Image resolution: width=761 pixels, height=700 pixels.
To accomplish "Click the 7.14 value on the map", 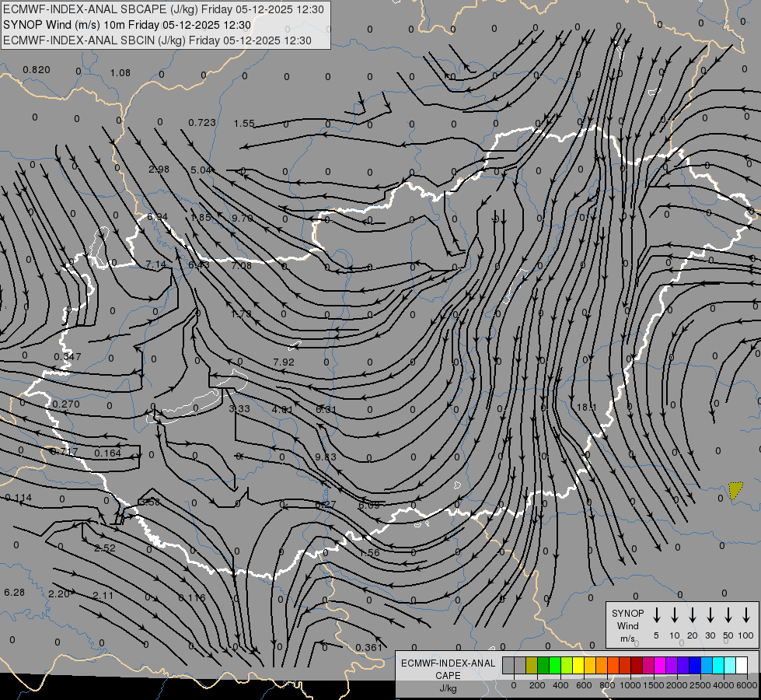I will coord(155,264).
